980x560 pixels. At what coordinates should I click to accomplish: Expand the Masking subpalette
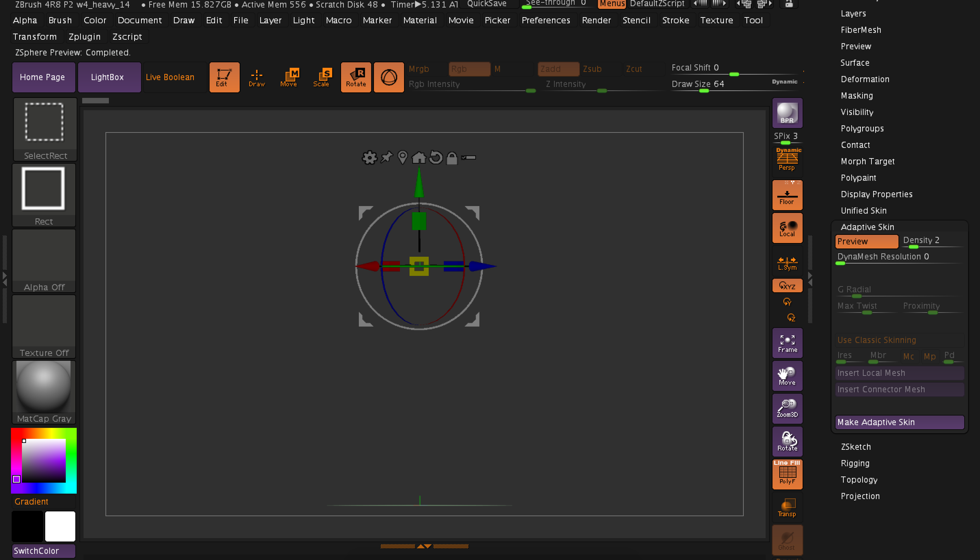(x=856, y=96)
